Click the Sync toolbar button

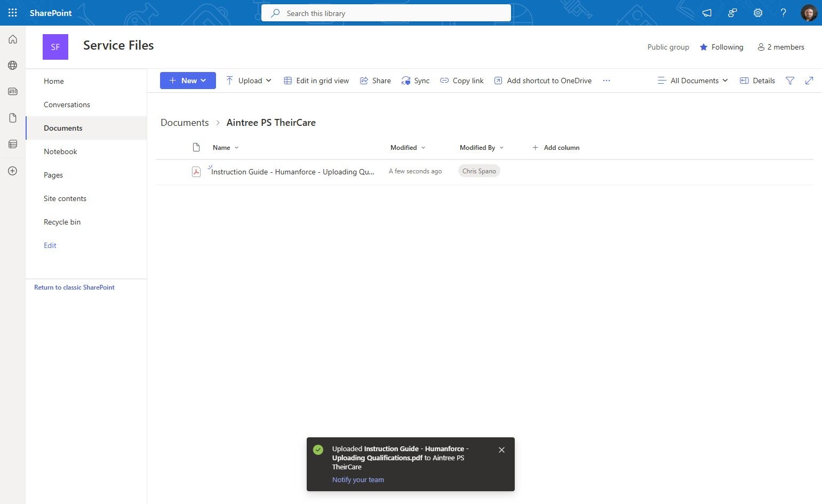point(416,81)
